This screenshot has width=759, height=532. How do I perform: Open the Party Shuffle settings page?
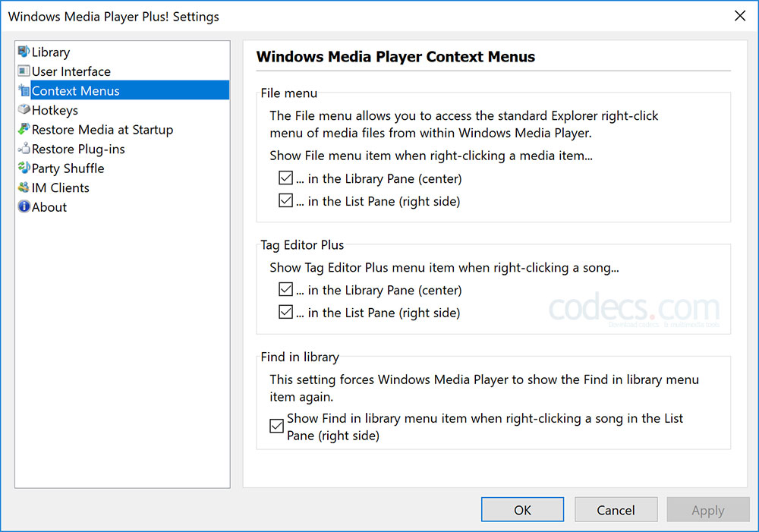[68, 168]
